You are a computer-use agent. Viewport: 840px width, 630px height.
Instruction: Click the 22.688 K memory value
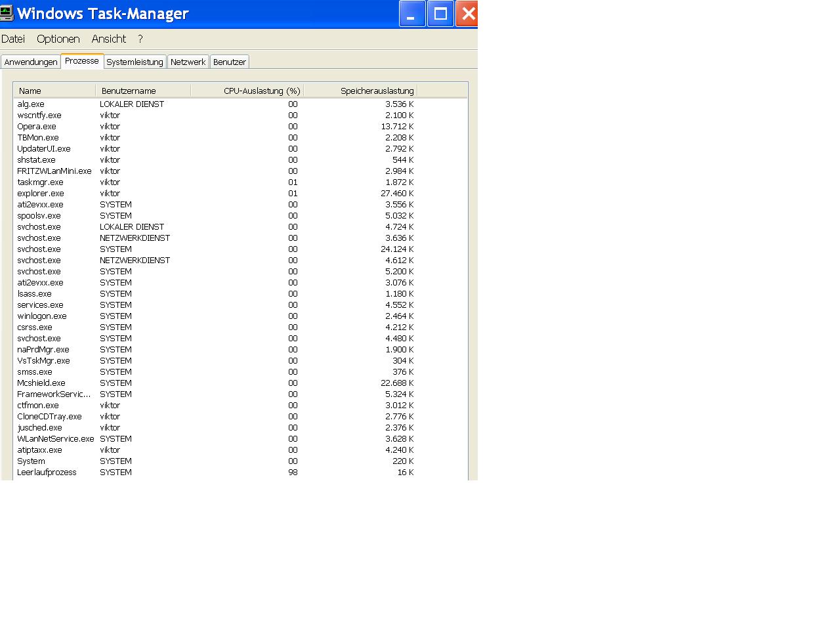[x=397, y=383]
